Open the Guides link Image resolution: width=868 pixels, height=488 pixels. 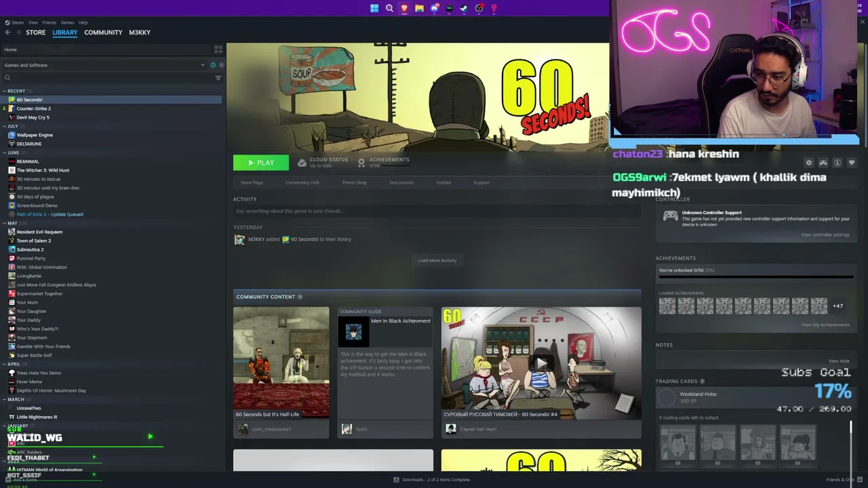(443, 182)
